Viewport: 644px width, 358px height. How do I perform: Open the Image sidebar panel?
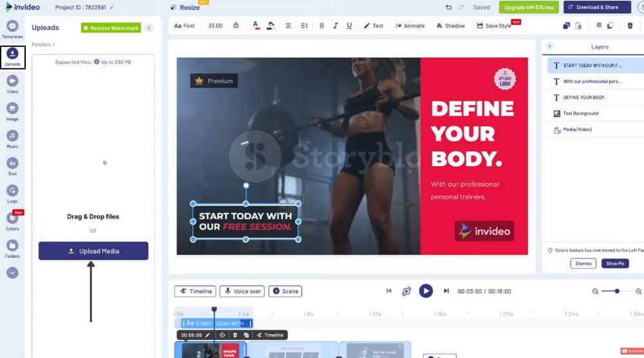[x=12, y=112]
